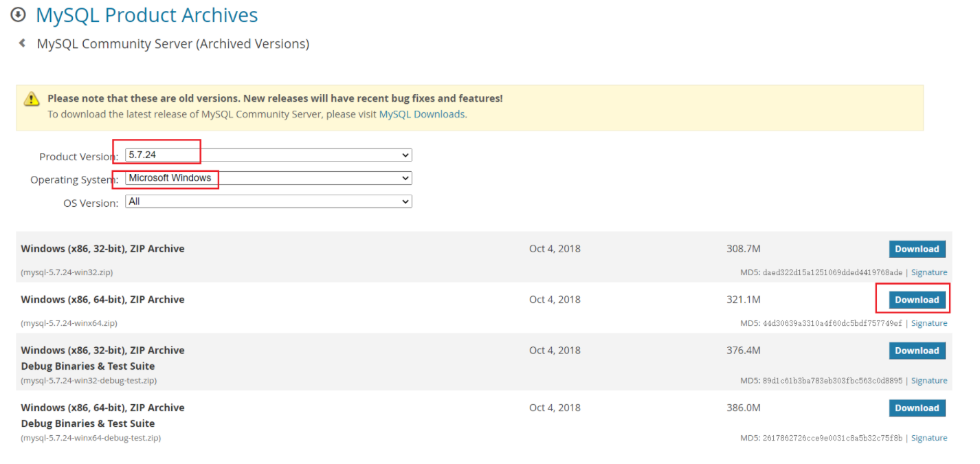
Task: Click the Oct 4, 2018 date in 308.7M row
Action: pos(555,249)
